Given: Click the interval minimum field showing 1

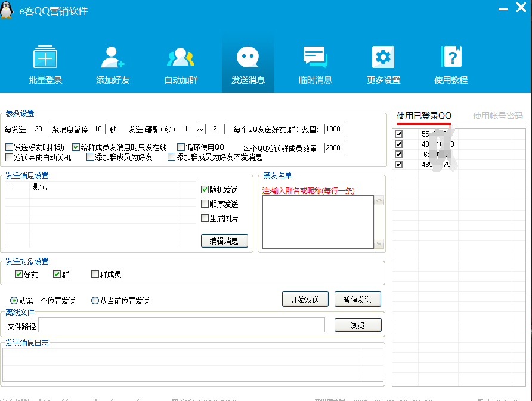Looking at the screenshot, I should point(186,129).
